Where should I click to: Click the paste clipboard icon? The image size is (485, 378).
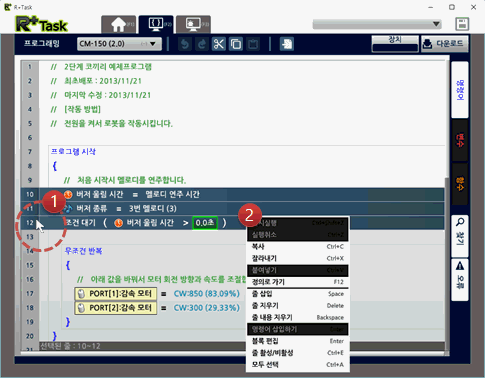pyautogui.click(x=253, y=44)
